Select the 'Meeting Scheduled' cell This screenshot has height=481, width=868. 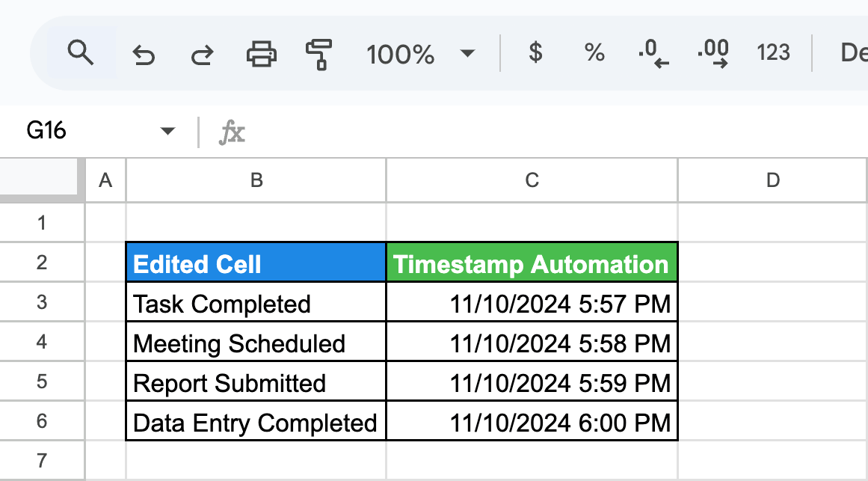256,342
